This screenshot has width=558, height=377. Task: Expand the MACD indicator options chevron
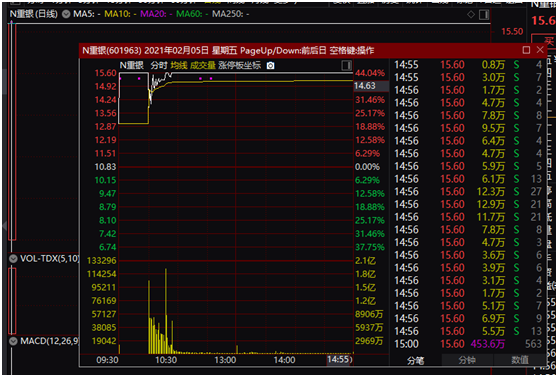13,341
